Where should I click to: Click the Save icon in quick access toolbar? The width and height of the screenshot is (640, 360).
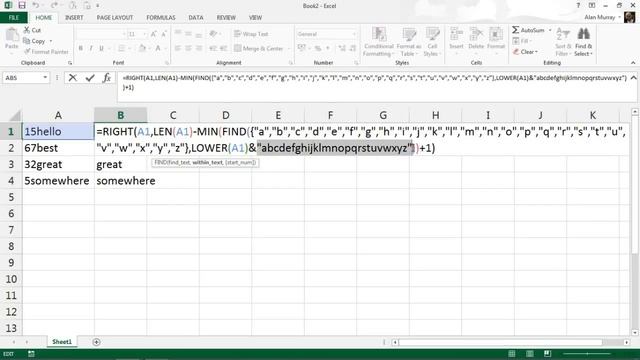click(22, 5)
